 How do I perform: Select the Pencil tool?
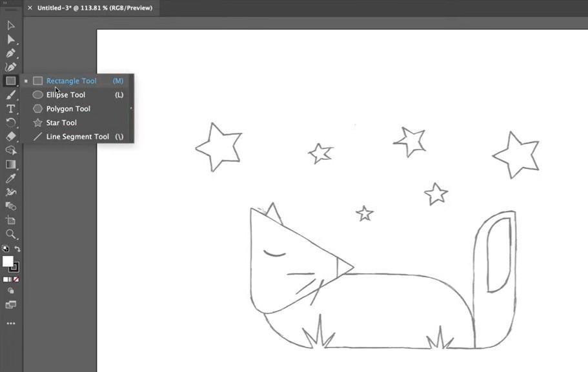[10, 66]
